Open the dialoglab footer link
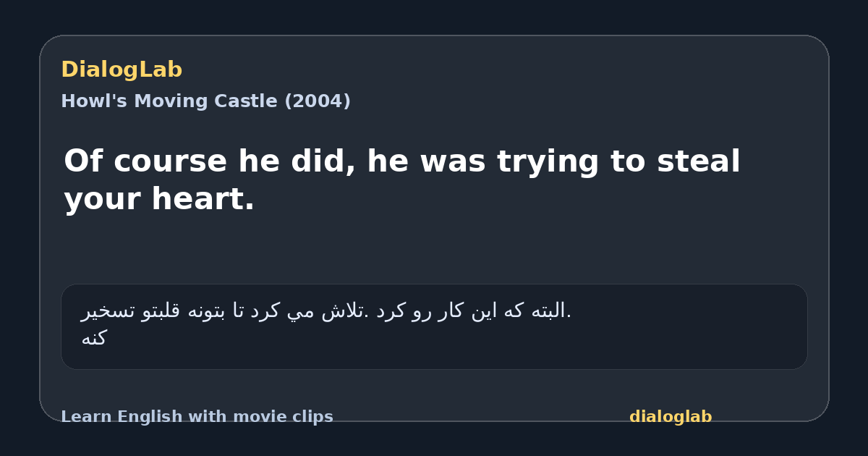The image size is (868, 456). pyautogui.click(x=671, y=417)
